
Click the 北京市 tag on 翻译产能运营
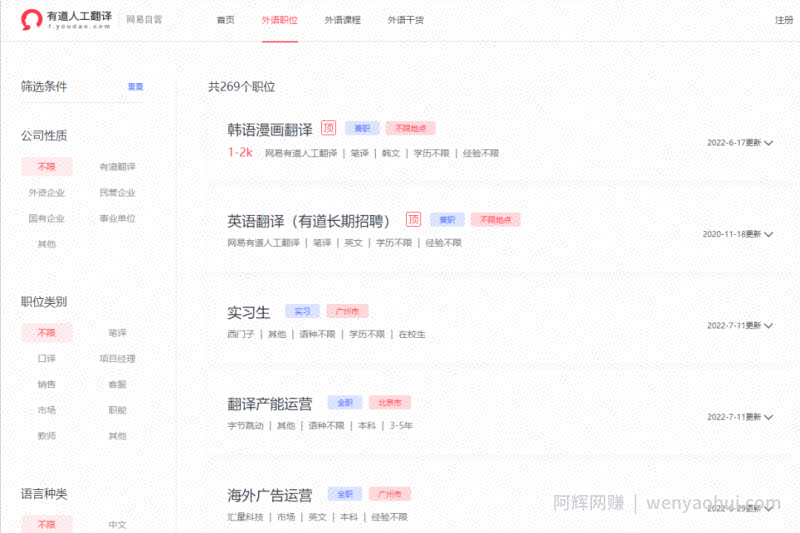(x=390, y=402)
